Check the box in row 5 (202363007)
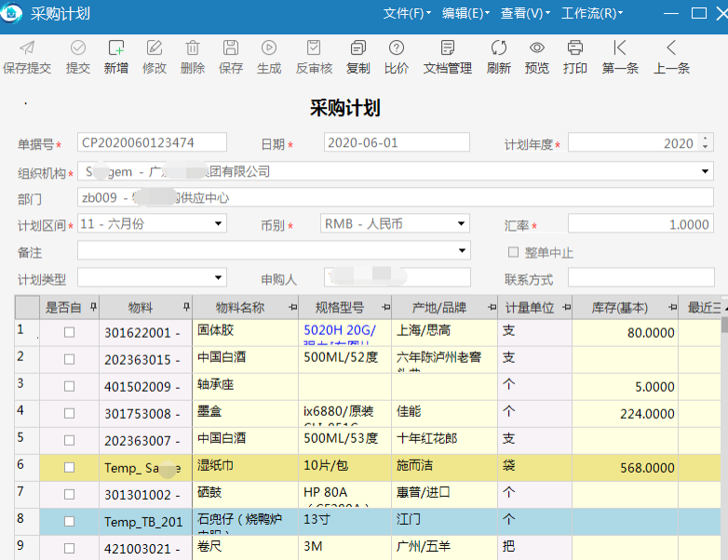 tap(69, 440)
